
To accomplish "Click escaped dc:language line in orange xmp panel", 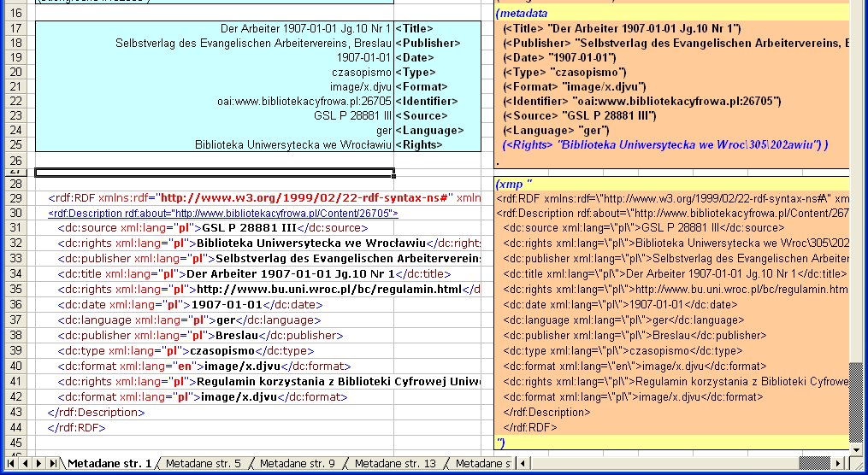I will [x=624, y=320].
